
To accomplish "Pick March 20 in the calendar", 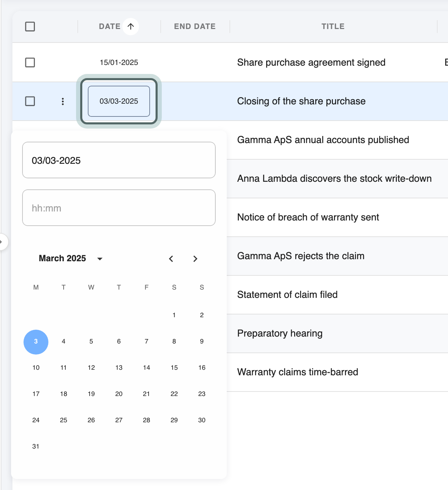I will point(119,394).
